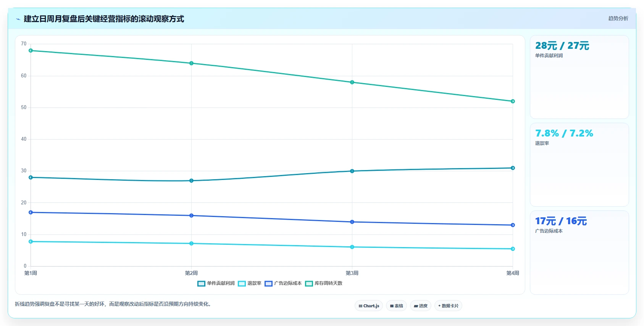Click the 10 y-axis tick label
The image size is (644, 326).
point(24,234)
